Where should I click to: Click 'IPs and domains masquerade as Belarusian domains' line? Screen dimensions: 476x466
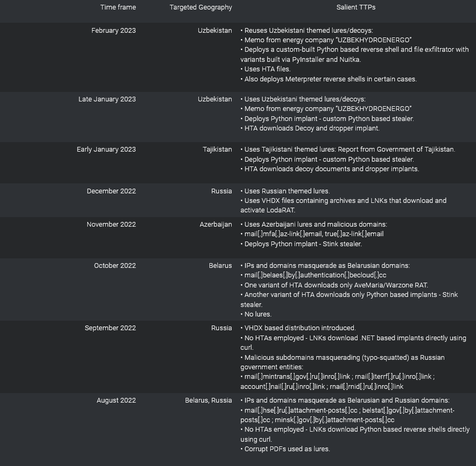(x=325, y=266)
